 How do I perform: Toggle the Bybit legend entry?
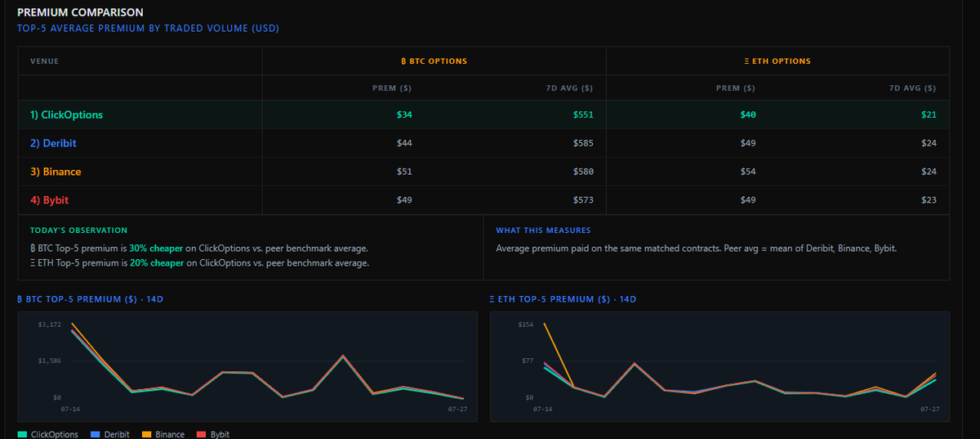[x=214, y=434]
